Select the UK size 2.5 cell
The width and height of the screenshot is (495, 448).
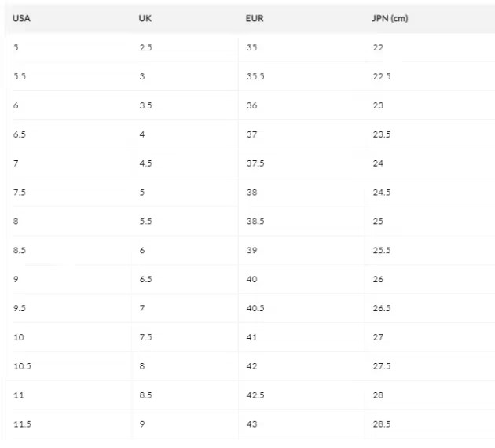tap(145, 47)
